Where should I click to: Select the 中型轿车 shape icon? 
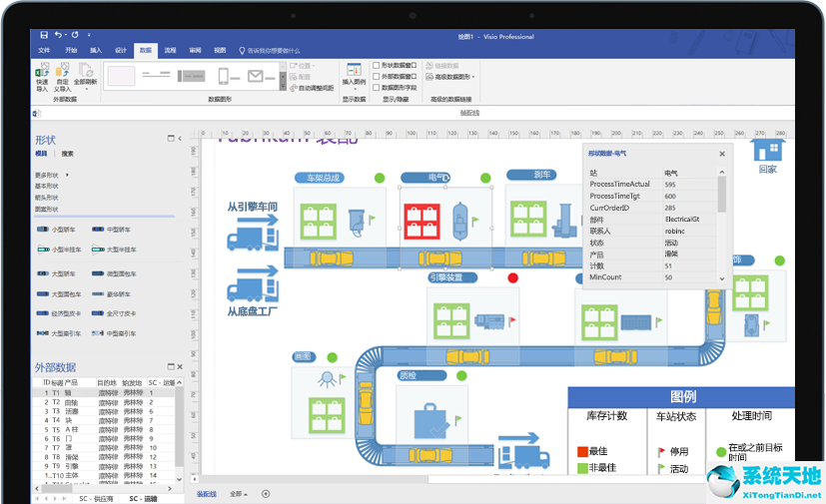[98, 230]
